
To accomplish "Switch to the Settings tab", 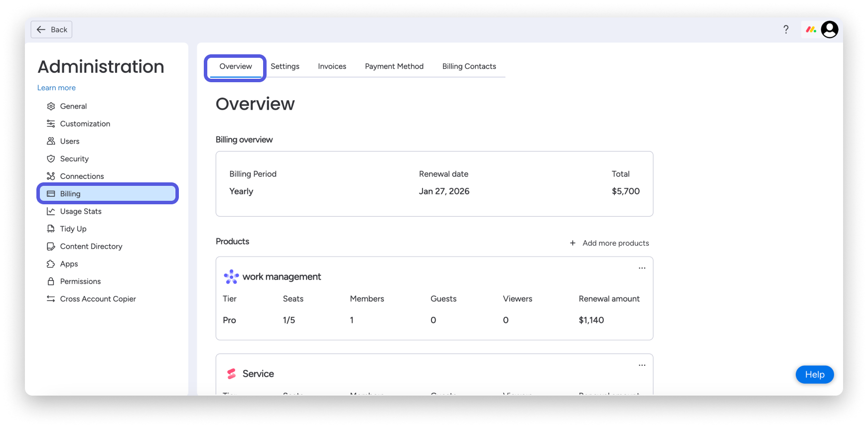I will (x=285, y=66).
